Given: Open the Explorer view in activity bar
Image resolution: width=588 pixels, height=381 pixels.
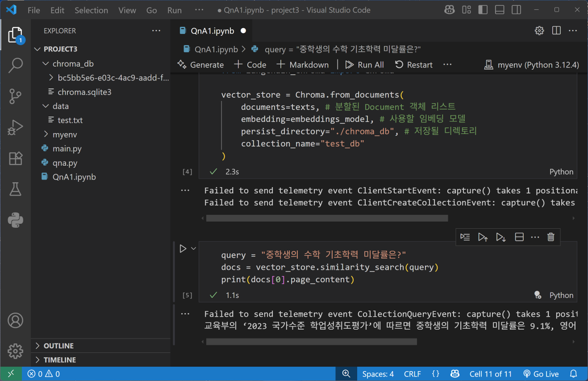Looking at the screenshot, I should 15,36.
